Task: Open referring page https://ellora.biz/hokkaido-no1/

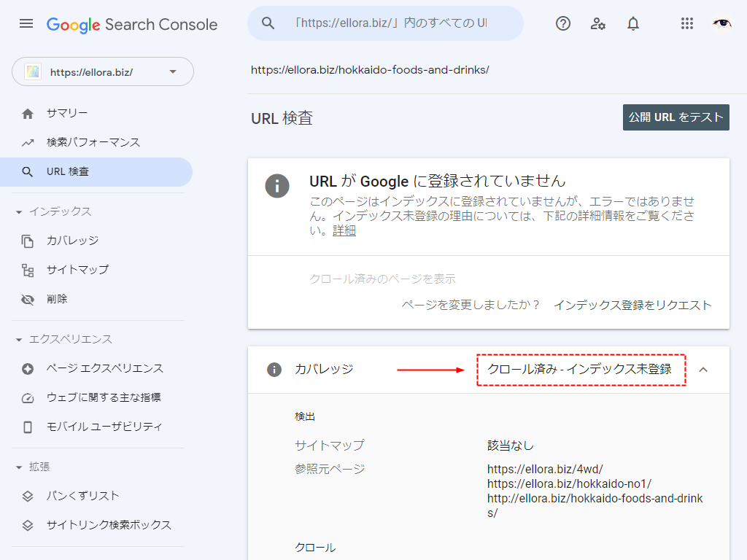Action: 569,484
